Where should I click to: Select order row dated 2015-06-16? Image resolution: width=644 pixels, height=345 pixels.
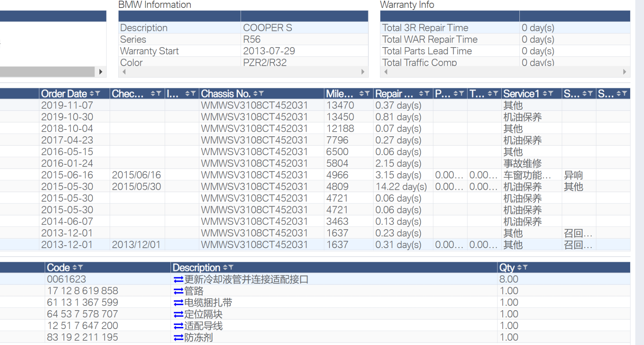[x=315, y=175]
